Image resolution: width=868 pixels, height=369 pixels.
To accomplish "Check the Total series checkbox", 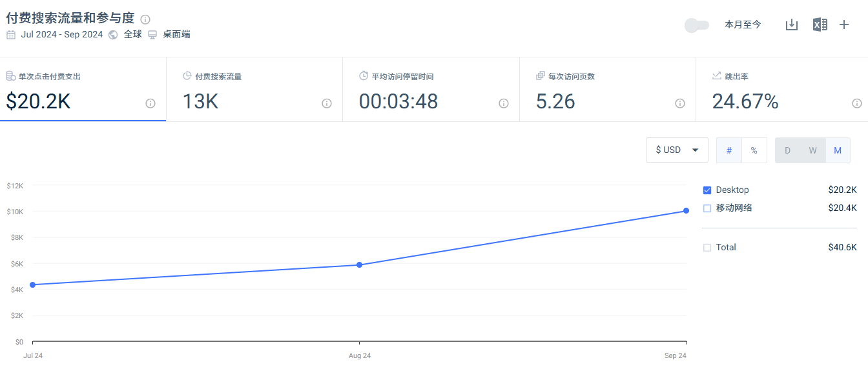I will click(x=707, y=248).
